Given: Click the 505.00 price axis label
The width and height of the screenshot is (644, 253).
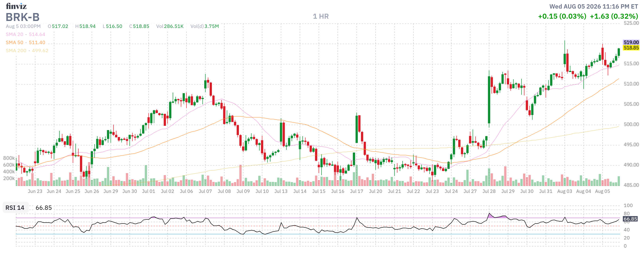Looking at the screenshot, I should point(631,104).
